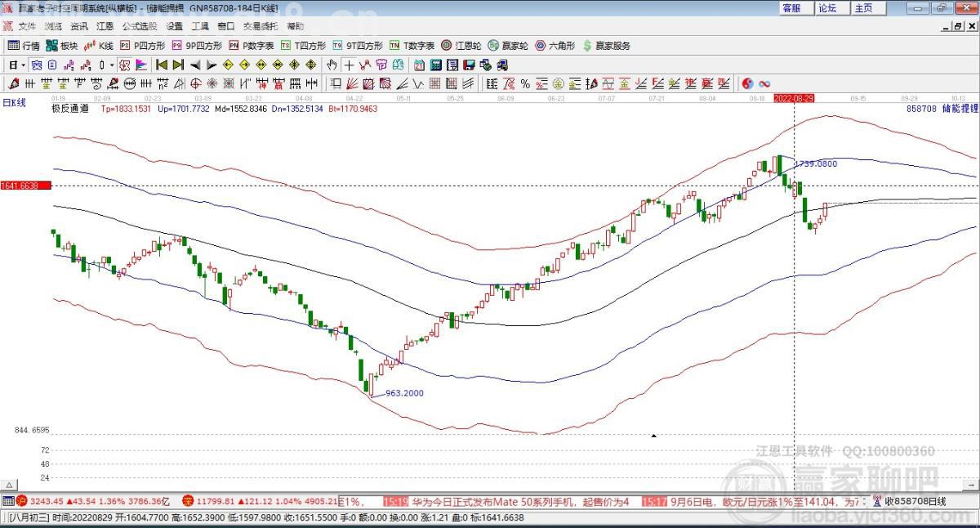980x528 pixels.
Task: Open the P四方形 tool
Action: 143,46
